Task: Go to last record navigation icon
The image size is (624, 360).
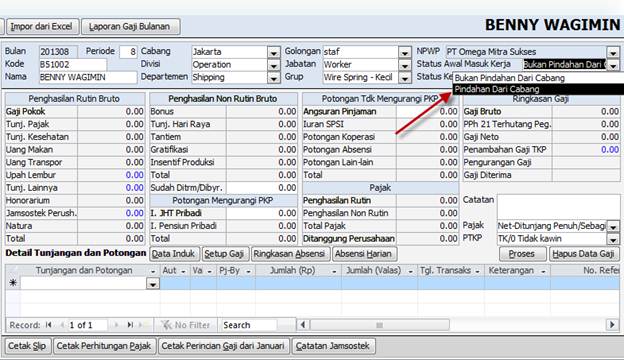Action: point(130,325)
